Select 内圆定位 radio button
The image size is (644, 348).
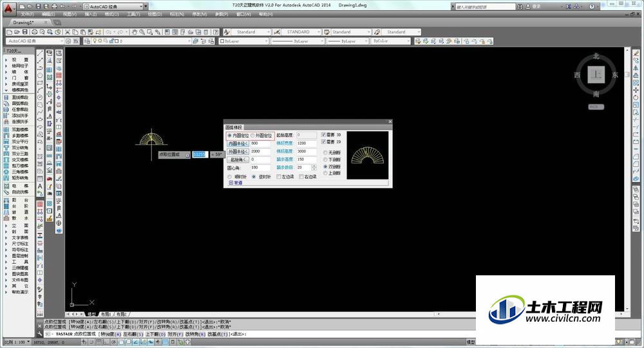(230, 136)
